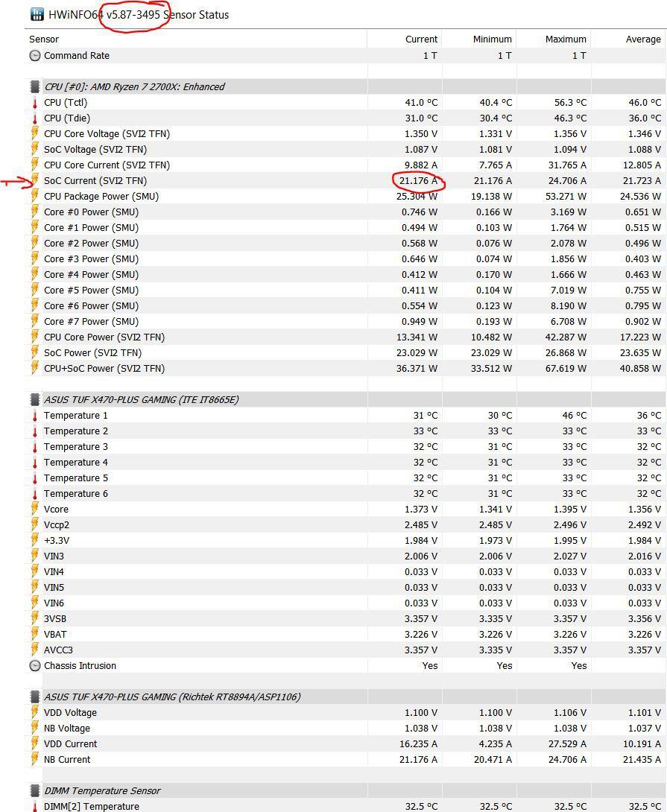667x812 pixels.
Task: Click the 3.226 V average VBAT value
Action: (x=645, y=635)
